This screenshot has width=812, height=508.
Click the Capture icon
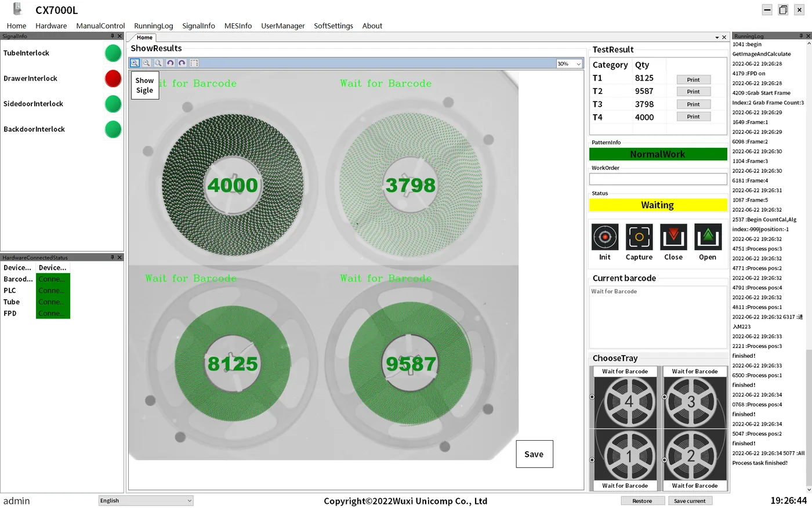pyautogui.click(x=639, y=237)
